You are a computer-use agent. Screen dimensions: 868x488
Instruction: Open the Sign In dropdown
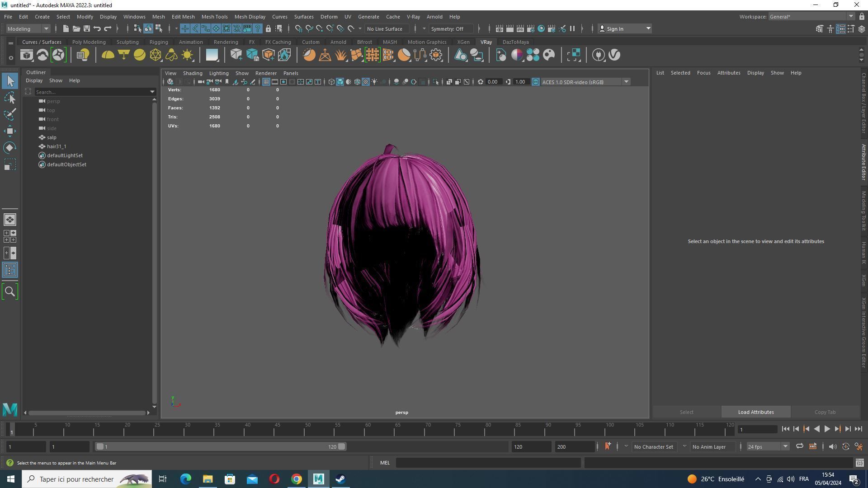(625, 29)
